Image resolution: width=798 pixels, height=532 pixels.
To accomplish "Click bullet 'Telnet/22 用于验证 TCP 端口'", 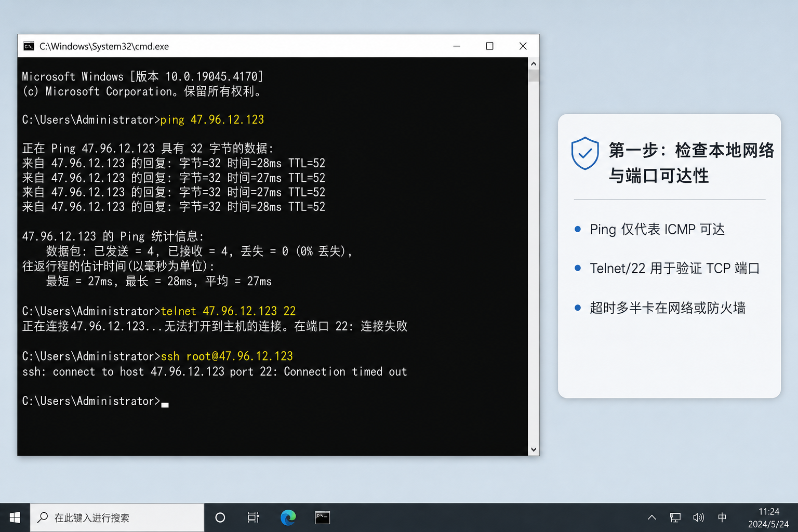I will point(675,268).
